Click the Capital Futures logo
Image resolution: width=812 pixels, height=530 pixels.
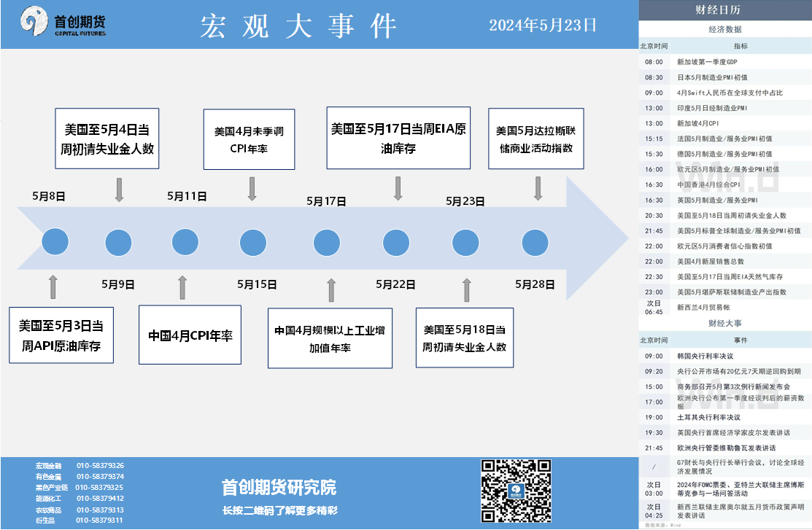point(63,22)
